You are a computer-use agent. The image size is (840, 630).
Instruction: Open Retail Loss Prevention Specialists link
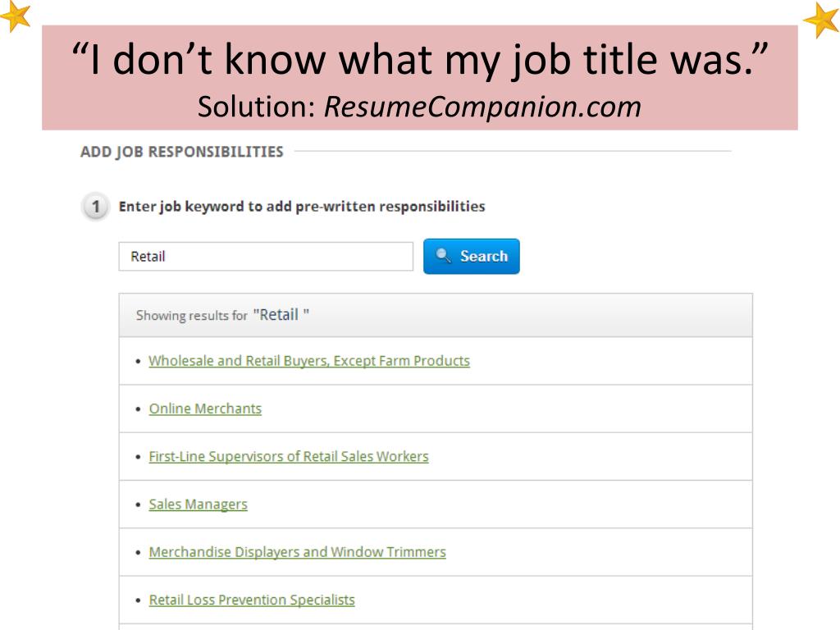252,600
